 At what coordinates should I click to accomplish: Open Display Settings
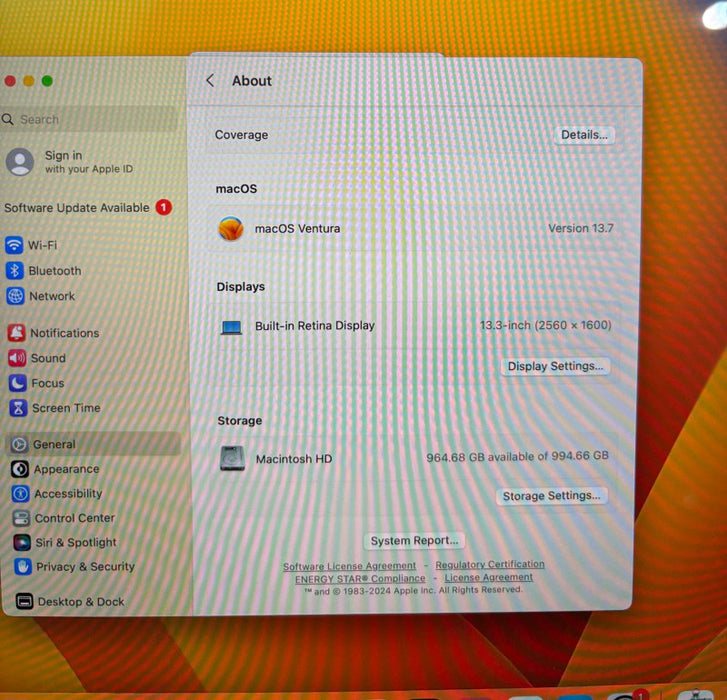click(x=555, y=366)
